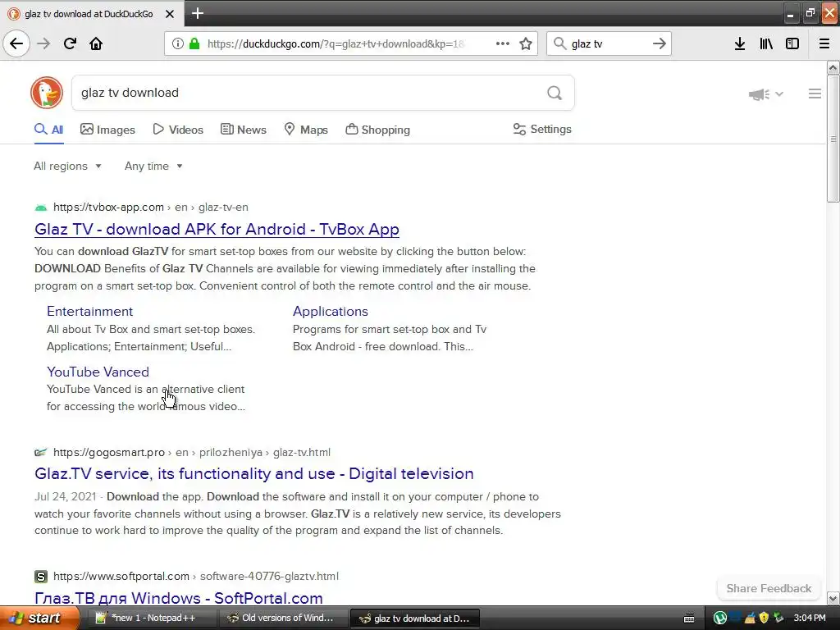Open the Firefox downloads panel
The height and width of the screenshot is (630, 840).
(x=740, y=43)
